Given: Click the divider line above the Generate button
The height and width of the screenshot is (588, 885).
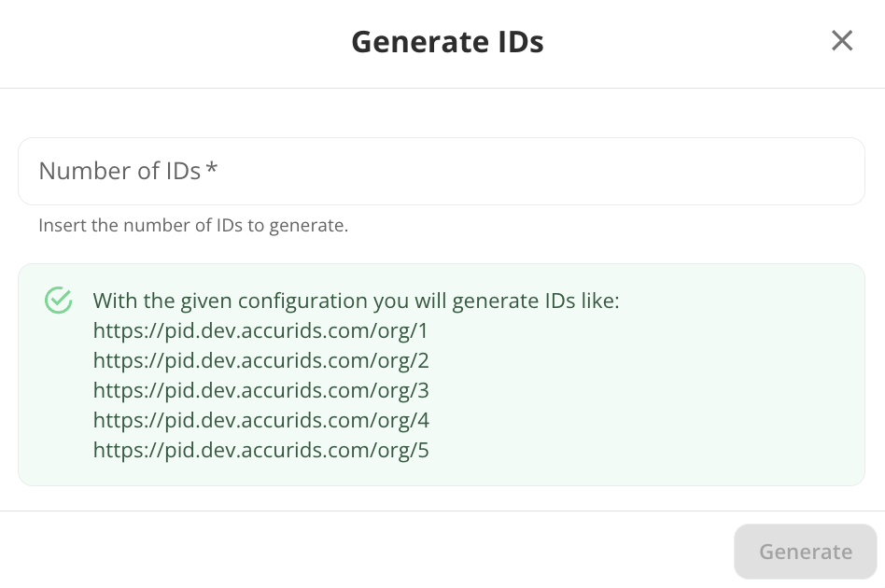Looking at the screenshot, I should 442,511.
